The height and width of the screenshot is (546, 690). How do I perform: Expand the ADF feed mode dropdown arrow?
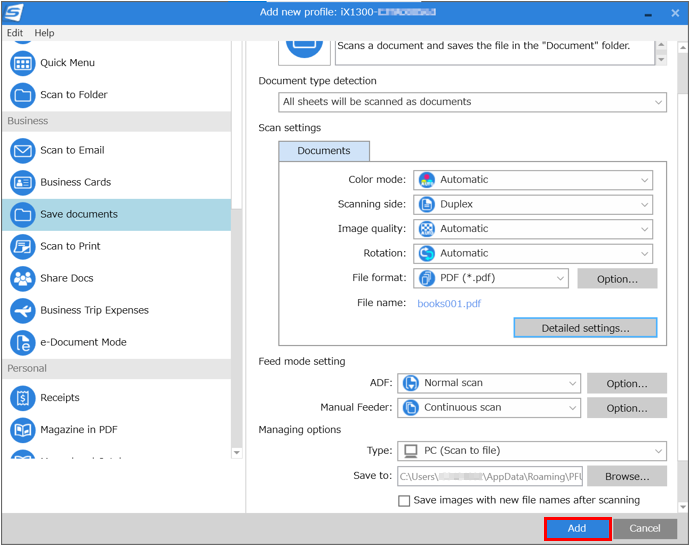[572, 383]
